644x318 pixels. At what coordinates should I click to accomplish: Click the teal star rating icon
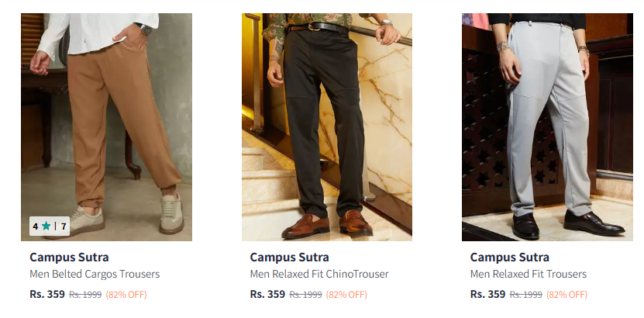[46, 226]
